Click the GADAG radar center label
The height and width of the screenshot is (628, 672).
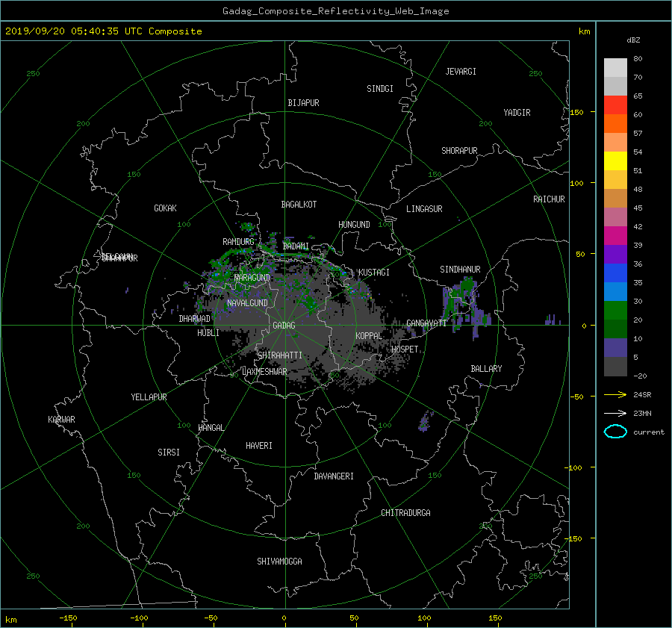pyautogui.click(x=284, y=326)
